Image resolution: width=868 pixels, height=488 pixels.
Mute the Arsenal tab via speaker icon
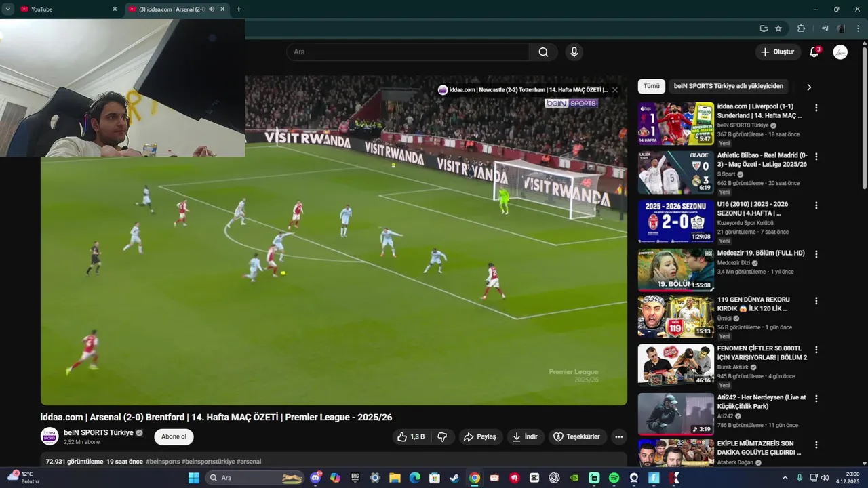[x=212, y=9]
